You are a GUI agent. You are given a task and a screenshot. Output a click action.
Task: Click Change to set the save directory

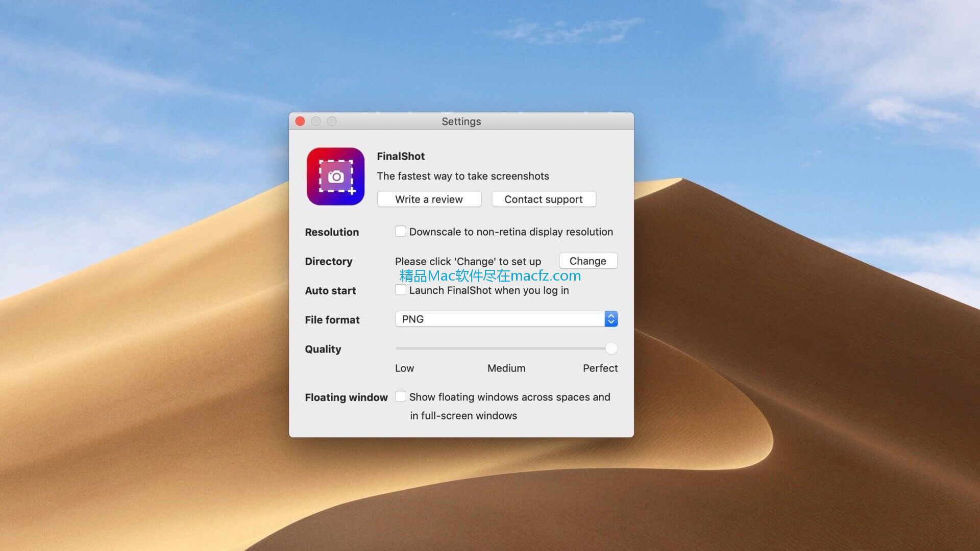click(x=588, y=261)
